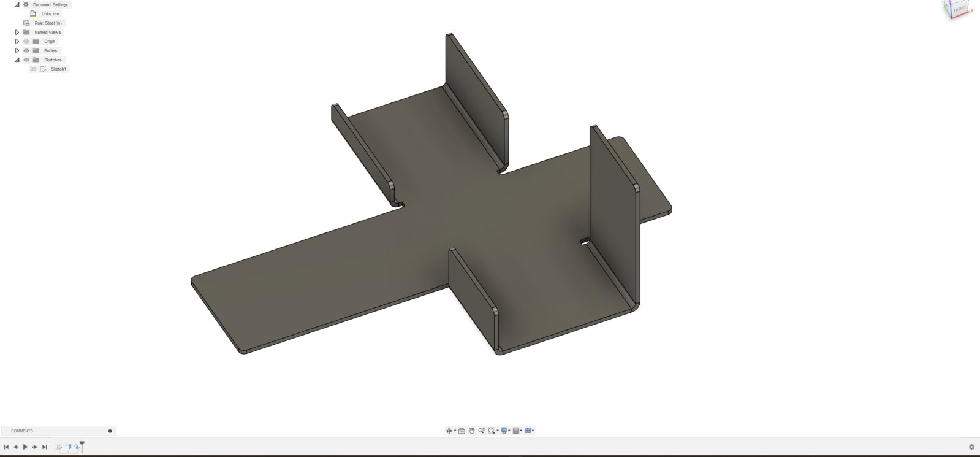Collapse the Document Settings tree node
Screen dimensions: 980x457
click(17, 4)
